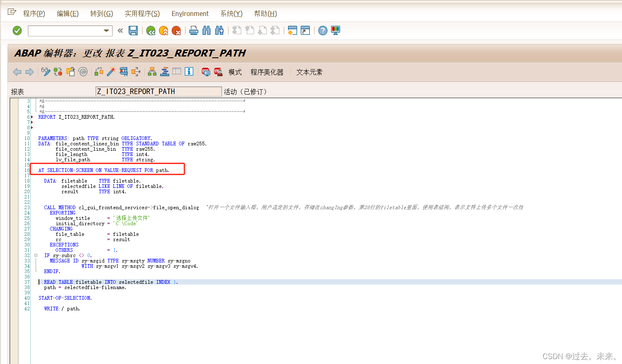Click the ENDIF line 35

click(x=52, y=271)
